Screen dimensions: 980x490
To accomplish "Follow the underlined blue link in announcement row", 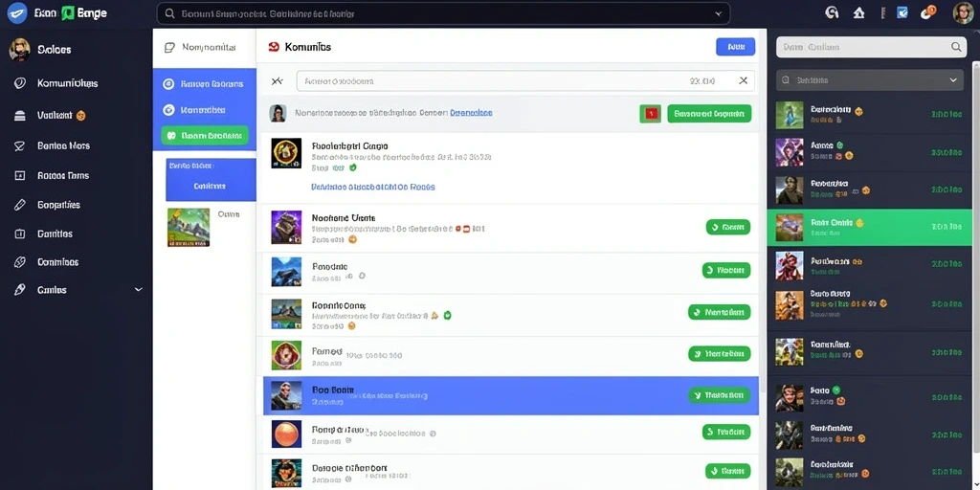I will pos(471,113).
